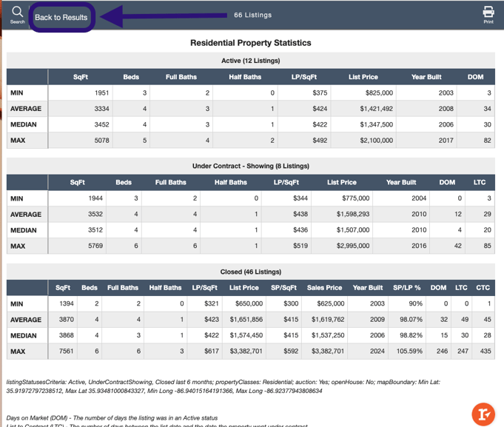Click Closed min list price $650,000
This screenshot has width=504, height=427.
click(x=249, y=303)
